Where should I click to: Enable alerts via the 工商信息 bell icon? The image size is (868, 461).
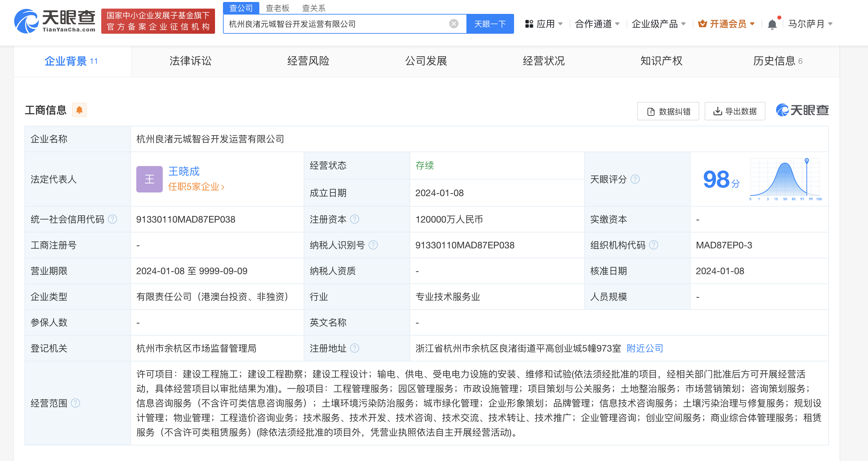80,110
